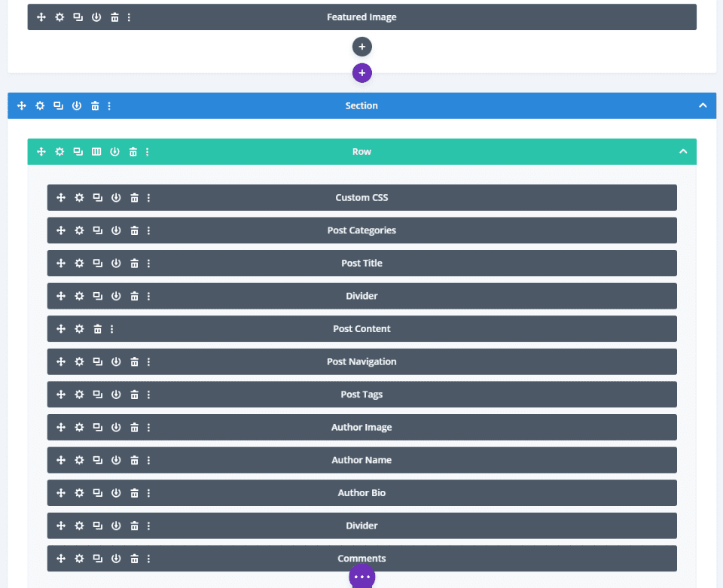Image resolution: width=723 pixels, height=588 pixels.
Task: Collapse the Section with its chevron
Action: (703, 105)
